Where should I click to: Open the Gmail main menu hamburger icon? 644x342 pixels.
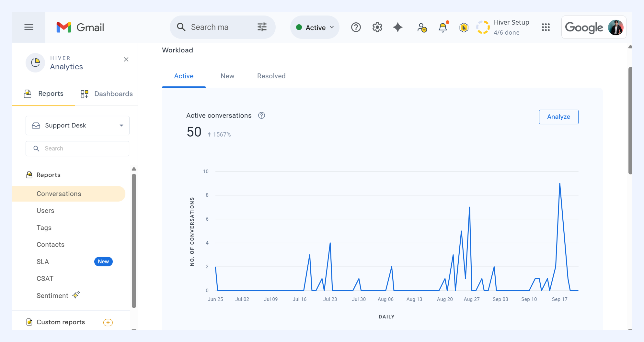pos(29,27)
